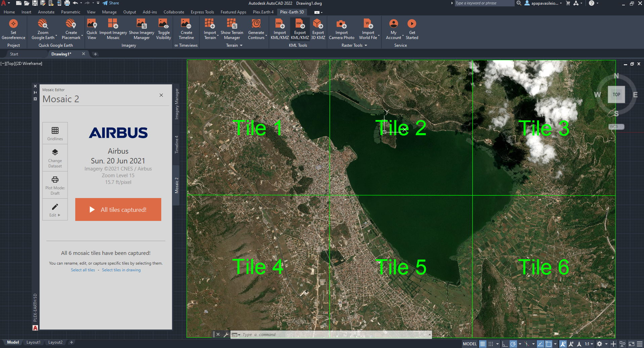Click All tiles captured! button
Screen dimensions: 644x348
[118, 209]
